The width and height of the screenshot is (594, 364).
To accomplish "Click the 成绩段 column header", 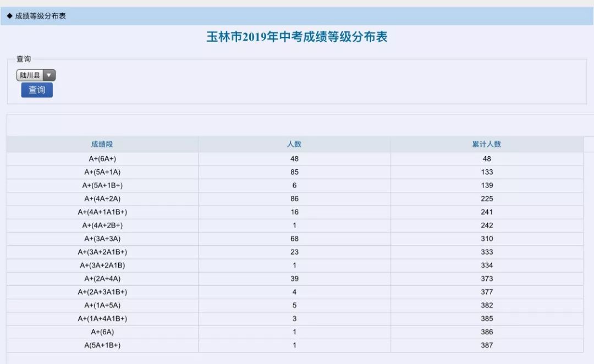I will coord(102,144).
